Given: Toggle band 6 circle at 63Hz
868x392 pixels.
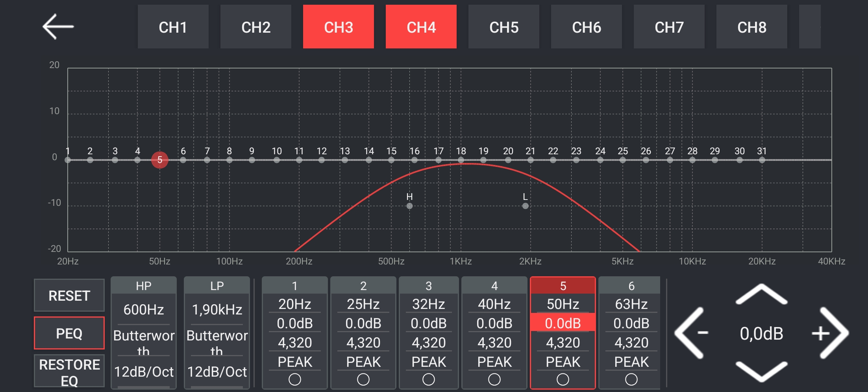Looking at the screenshot, I should click(631, 379).
